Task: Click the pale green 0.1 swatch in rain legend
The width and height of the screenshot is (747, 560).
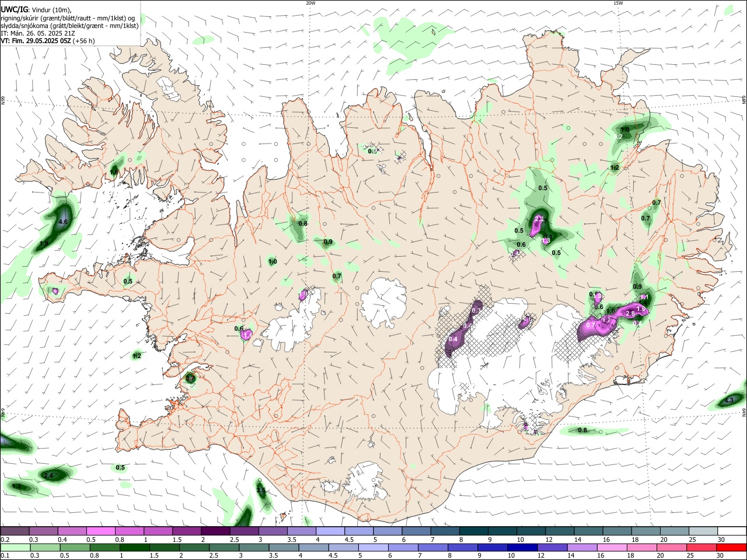Action: [15, 547]
